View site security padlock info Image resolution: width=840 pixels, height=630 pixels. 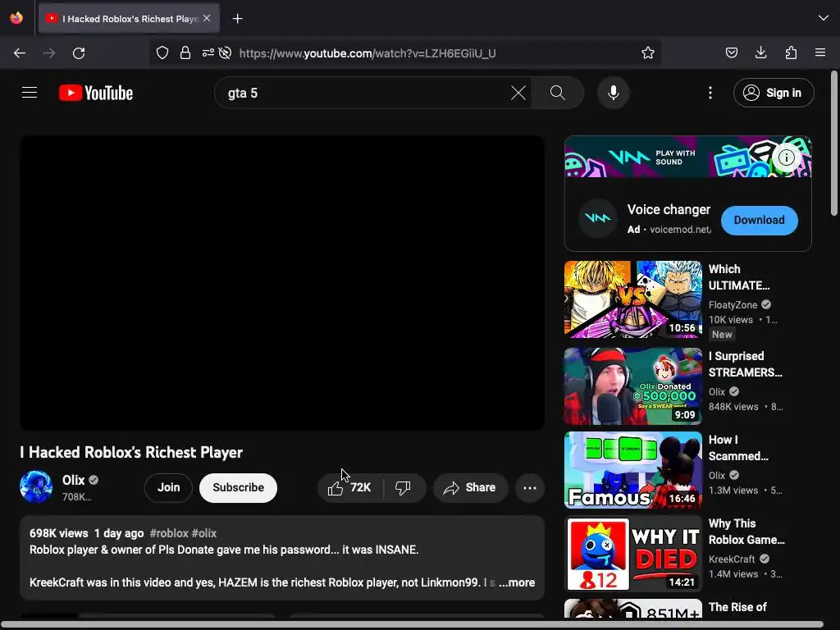tap(185, 52)
